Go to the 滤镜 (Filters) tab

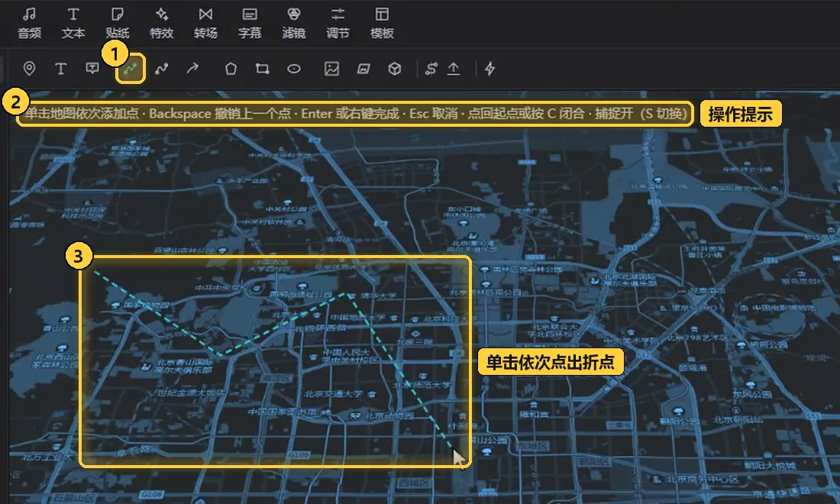(x=293, y=24)
